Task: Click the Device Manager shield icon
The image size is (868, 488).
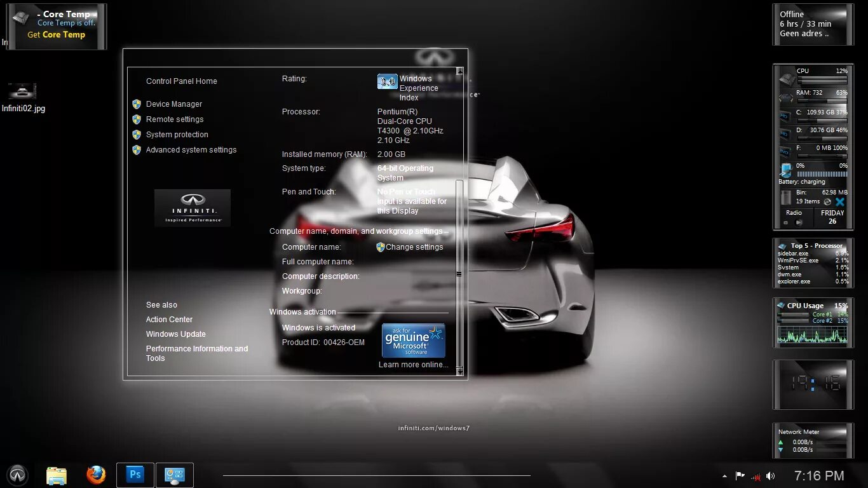Action: (136, 104)
